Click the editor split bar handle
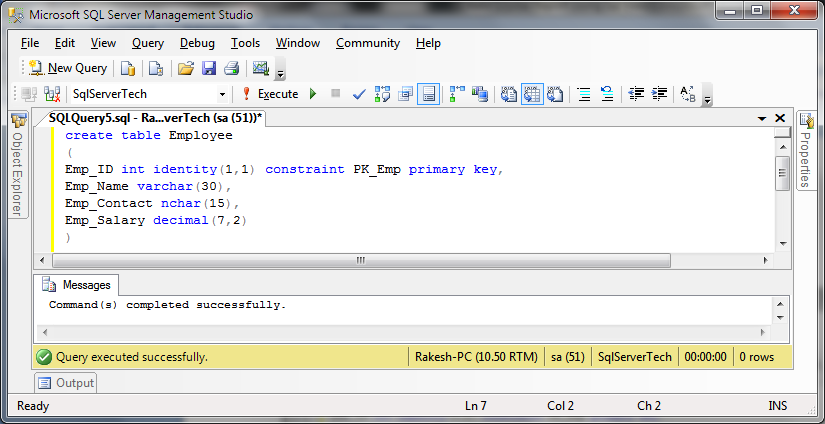 tap(782, 132)
